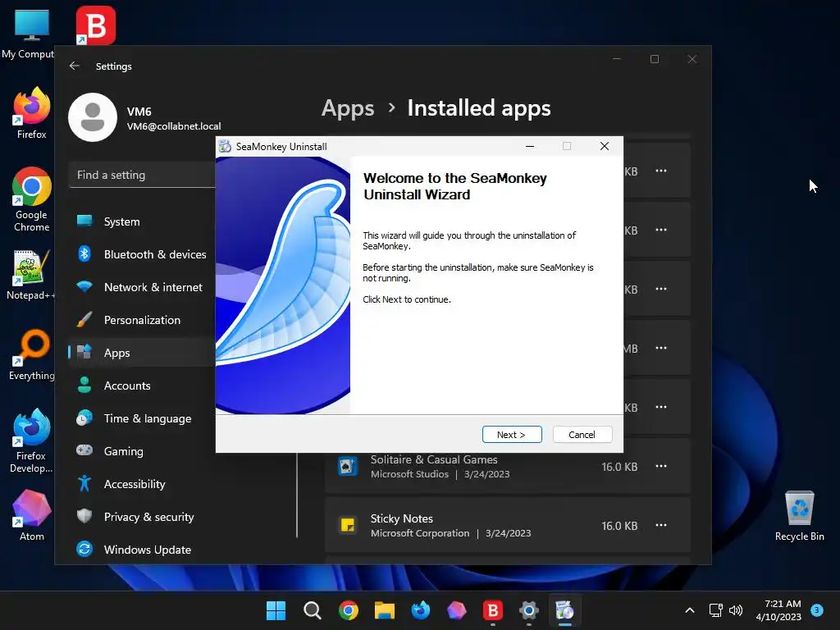Open File Explorer from taskbar

tap(384, 610)
